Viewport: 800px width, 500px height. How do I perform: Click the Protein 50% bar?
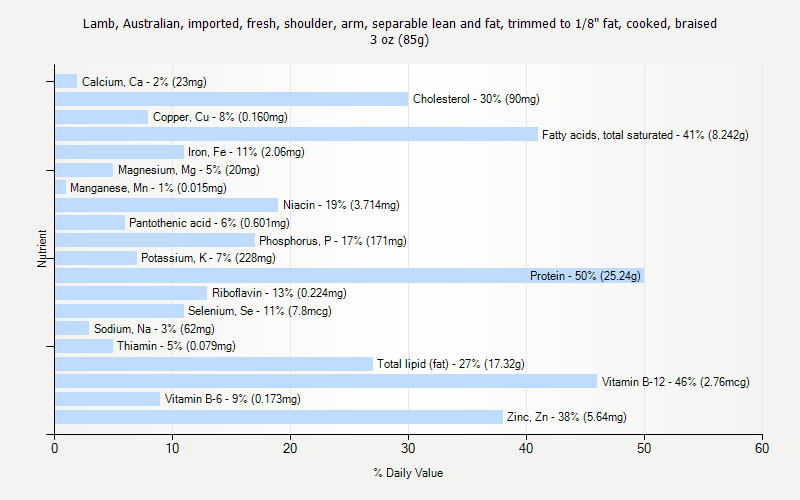(290, 275)
